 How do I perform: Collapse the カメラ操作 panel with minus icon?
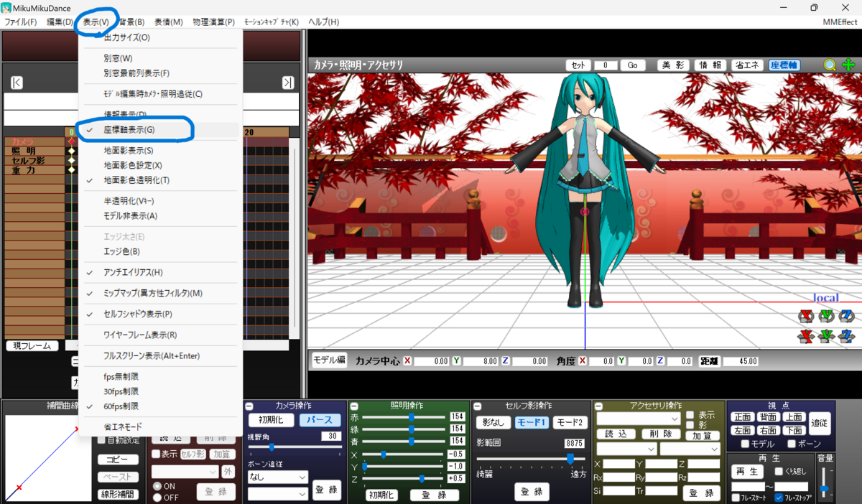coord(248,406)
